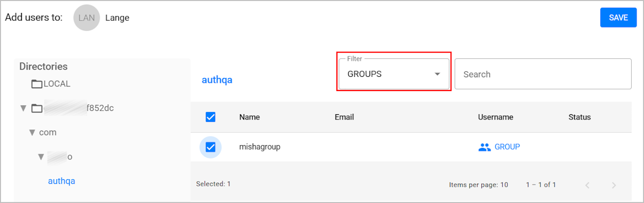The width and height of the screenshot is (644, 203).
Task: Click the Lange name label
Action: coord(117,18)
